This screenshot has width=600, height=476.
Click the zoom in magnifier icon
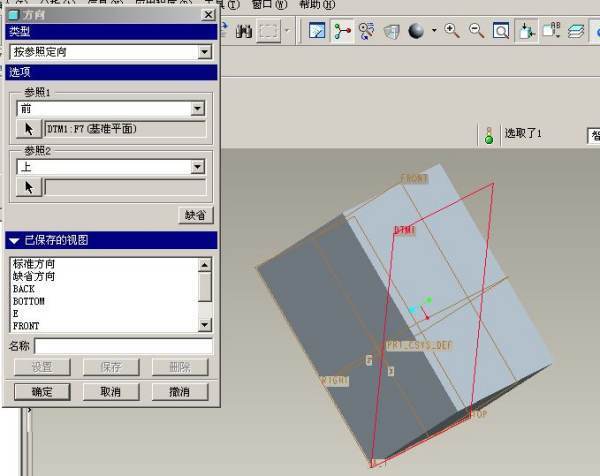(452, 31)
